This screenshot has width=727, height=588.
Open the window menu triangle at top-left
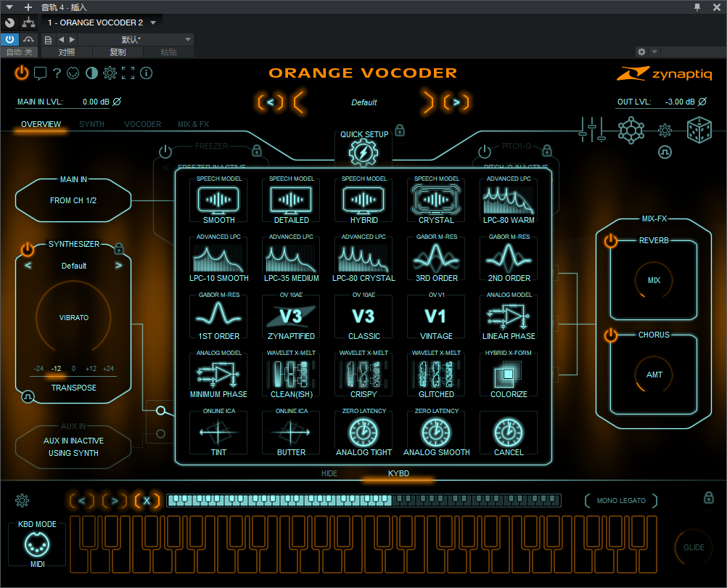click(x=9, y=7)
